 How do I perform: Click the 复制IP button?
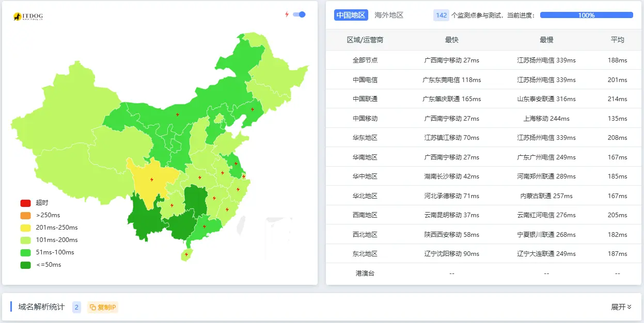pos(102,307)
